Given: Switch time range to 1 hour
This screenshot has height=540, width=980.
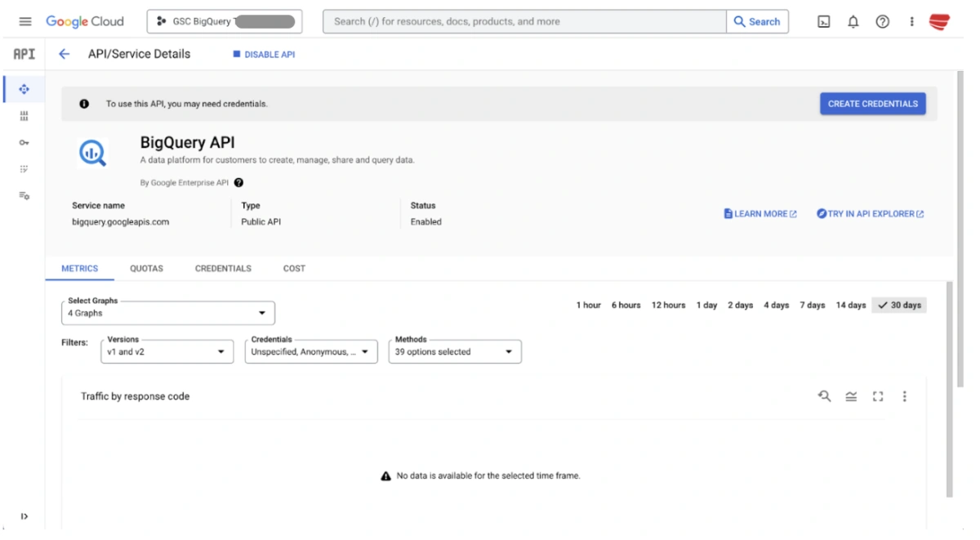Looking at the screenshot, I should pos(589,305).
